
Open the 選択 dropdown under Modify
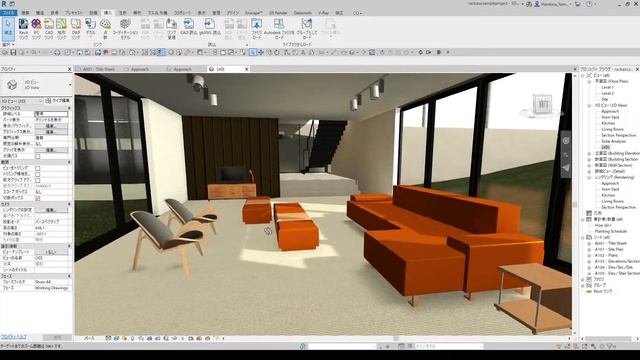pyautogui.click(x=8, y=44)
